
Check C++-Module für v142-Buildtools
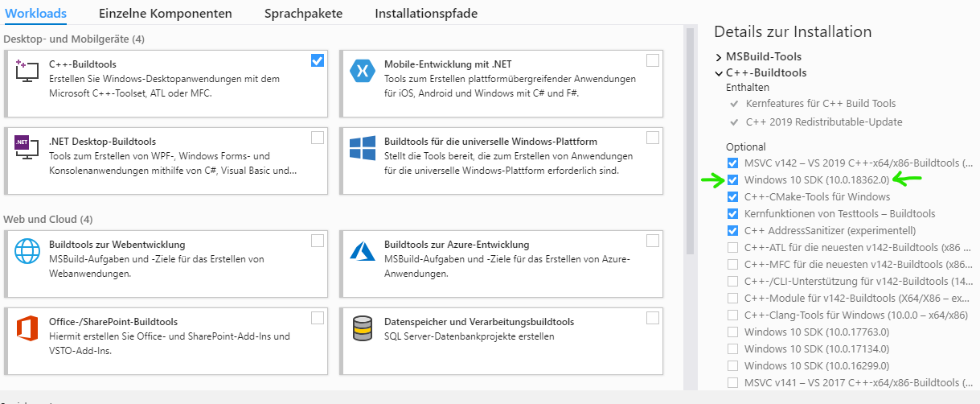(732, 298)
